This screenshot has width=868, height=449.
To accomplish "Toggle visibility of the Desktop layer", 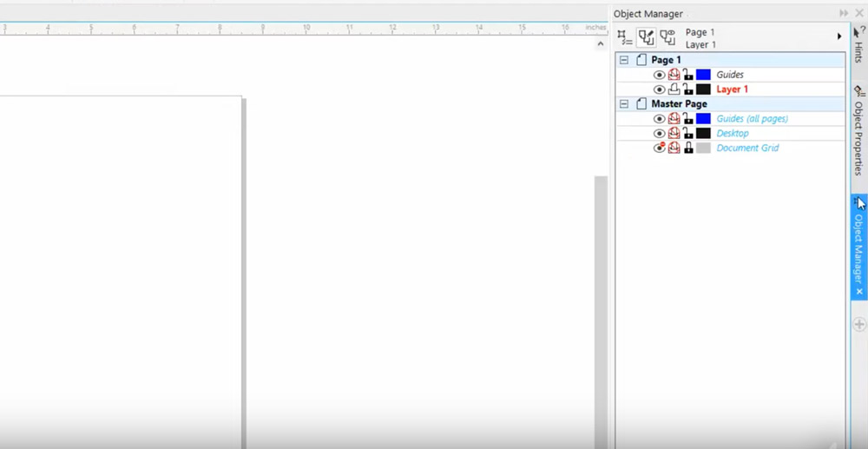I will 659,134.
